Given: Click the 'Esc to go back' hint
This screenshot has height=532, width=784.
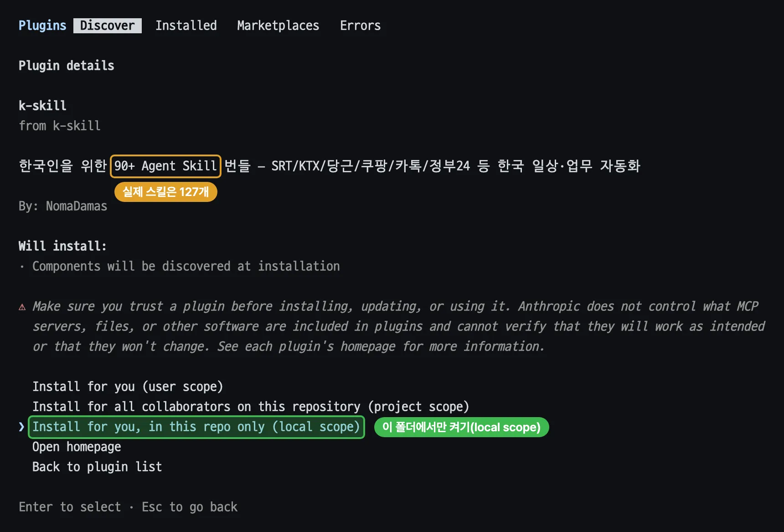Looking at the screenshot, I should [190, 507].
